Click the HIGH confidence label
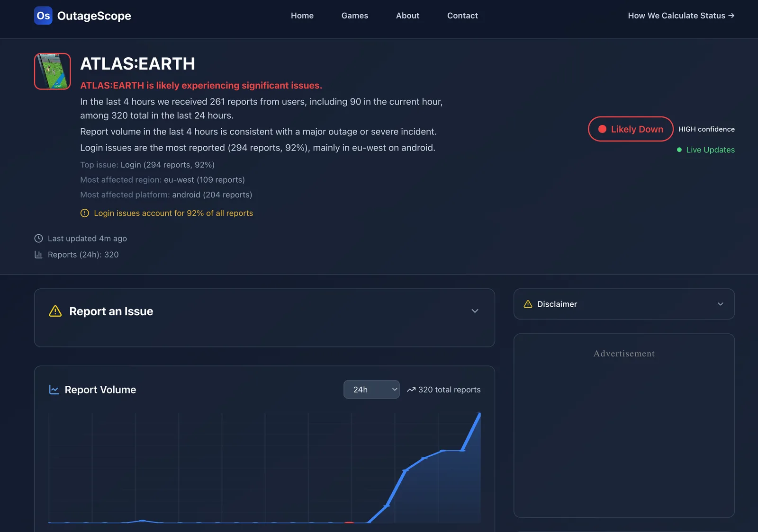 706,129
